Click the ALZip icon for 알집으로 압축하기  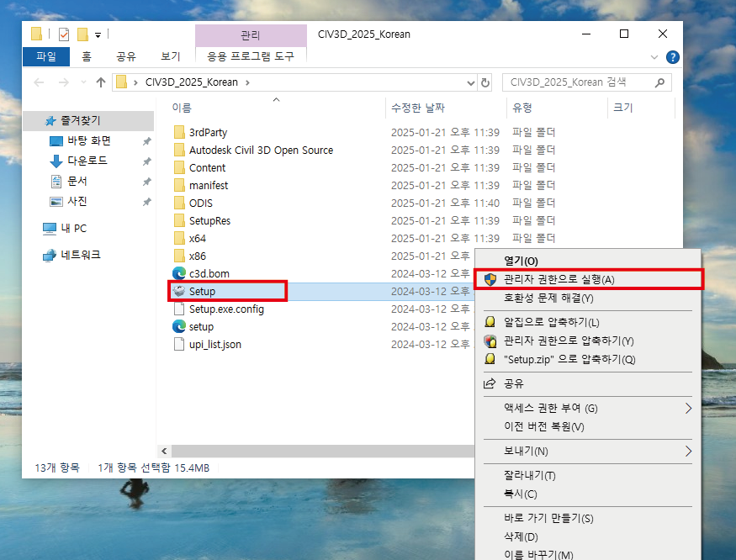(x=490, y=322)
